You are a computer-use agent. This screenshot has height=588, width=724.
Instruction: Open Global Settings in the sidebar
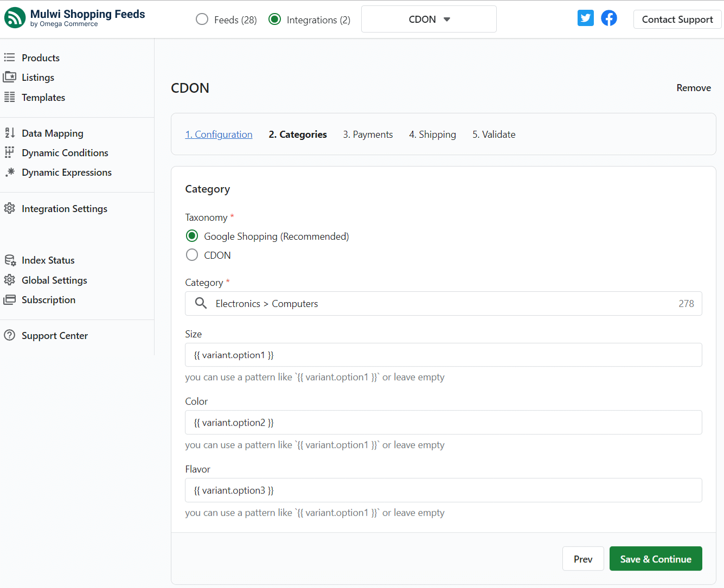coord(54,280)
